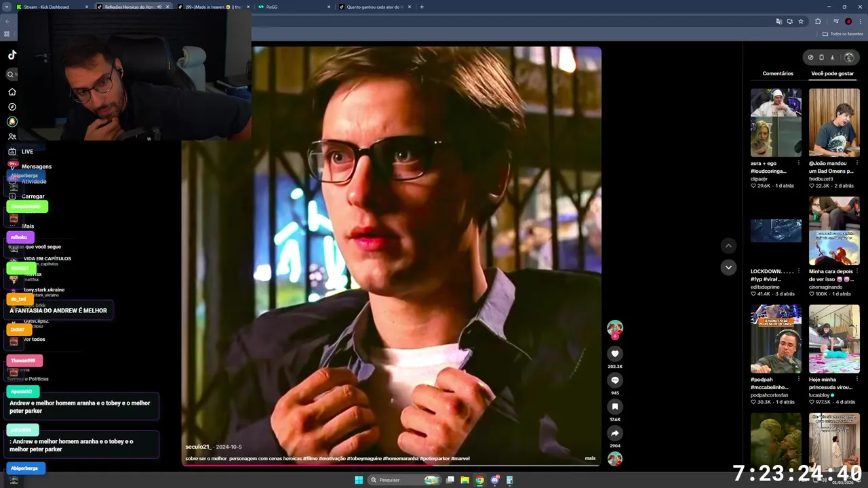Expand the caption with mais
This screenshot has width=868, height=488.
tap(590, 458)
